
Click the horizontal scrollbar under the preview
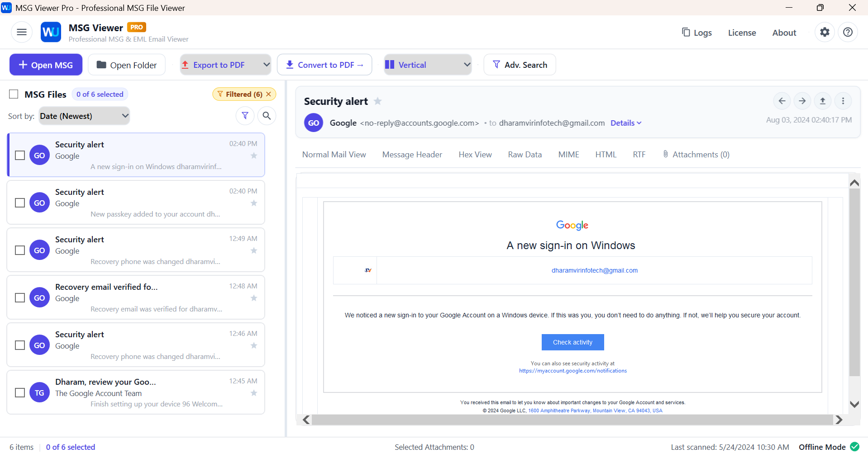[x=572, y=420]
